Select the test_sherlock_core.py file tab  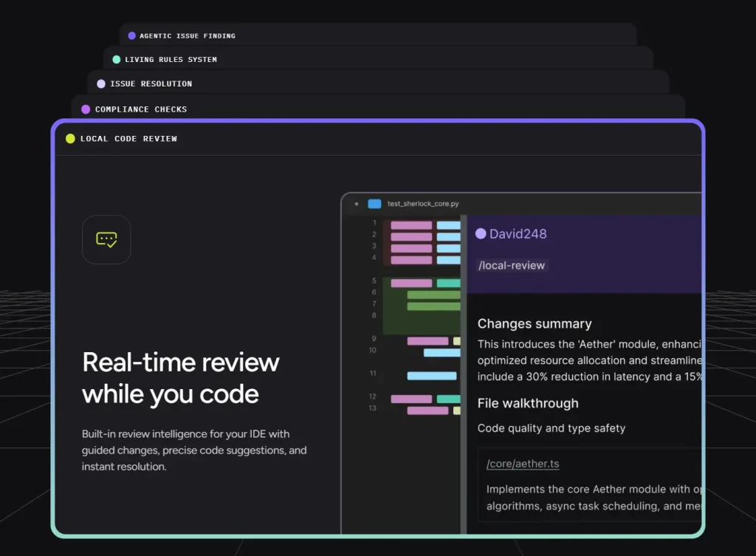pos(423,204)
